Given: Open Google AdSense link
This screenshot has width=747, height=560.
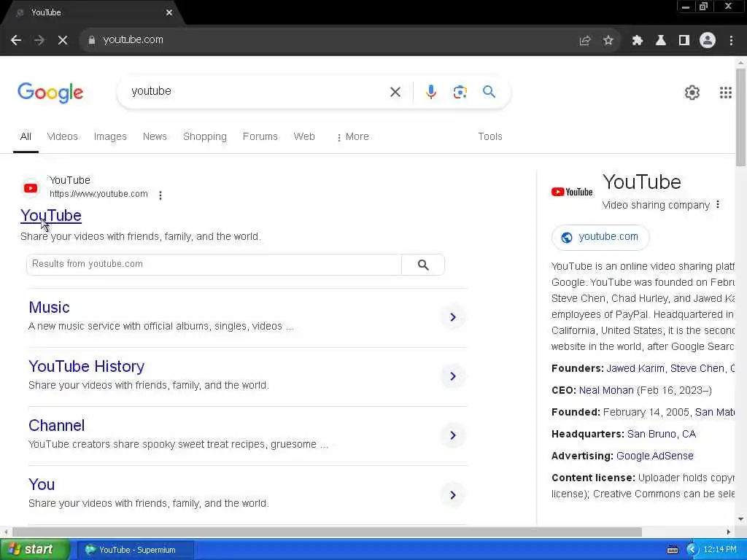Looking at the screenshot, I should click(x=654, y=456).
